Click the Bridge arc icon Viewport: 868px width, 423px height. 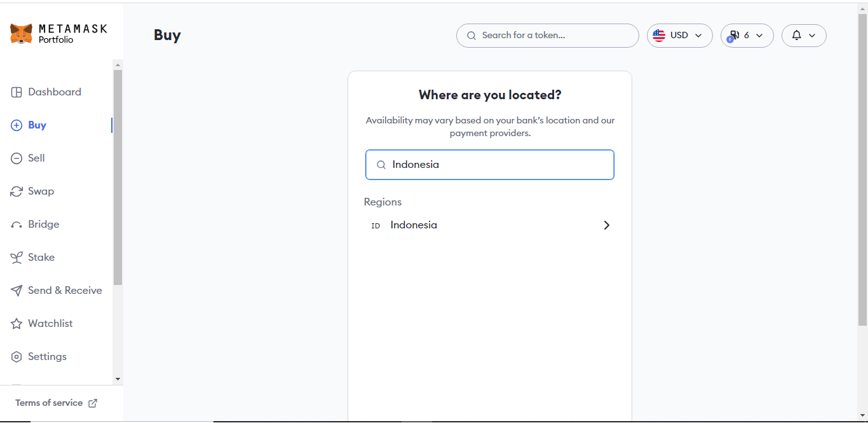[x=17, y=225]
